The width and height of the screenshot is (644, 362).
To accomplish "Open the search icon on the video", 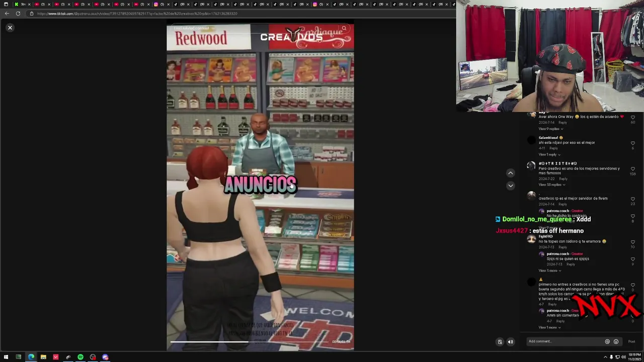I will 344,29.
